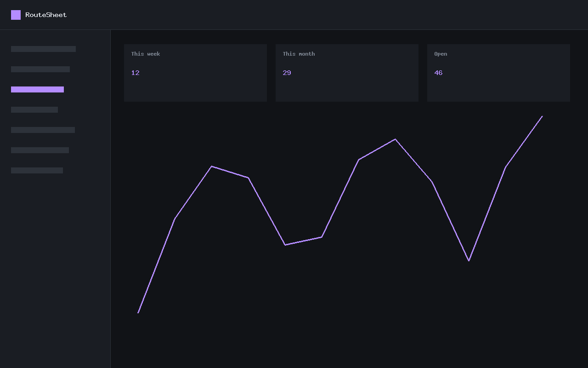Open the This week card

[195, 73]
